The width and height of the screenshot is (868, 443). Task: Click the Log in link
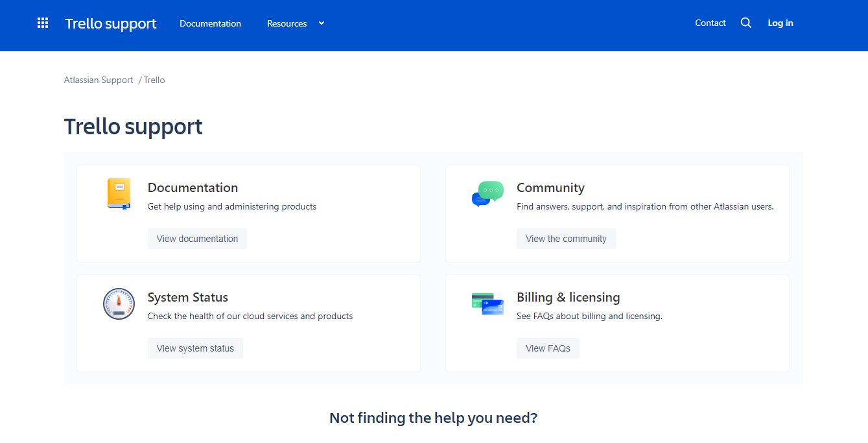pyautogui.click(x=780, y=23)
